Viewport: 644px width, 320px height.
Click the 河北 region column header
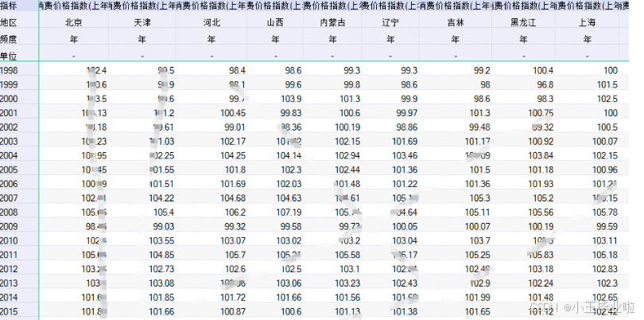(211, 22)
